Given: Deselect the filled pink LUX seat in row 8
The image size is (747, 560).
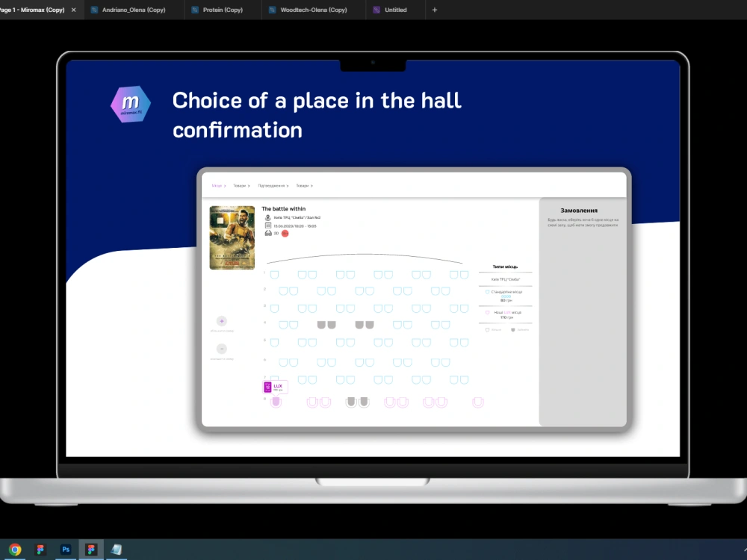Looking at the screenshot, I should pos(276,403).
